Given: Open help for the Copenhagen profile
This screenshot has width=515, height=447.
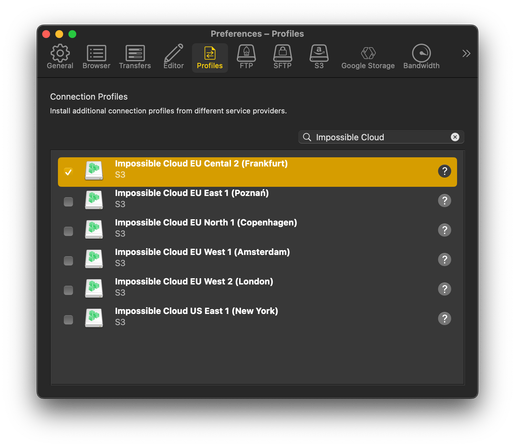Looking at the screenshot, I should 444,230.
